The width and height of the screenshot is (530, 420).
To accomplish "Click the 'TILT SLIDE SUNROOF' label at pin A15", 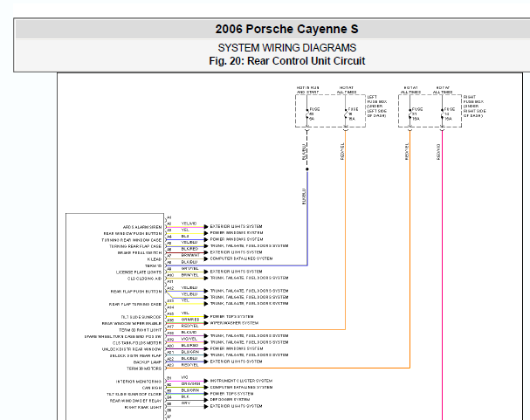I will pyautogui.click(x=141, y=317).
